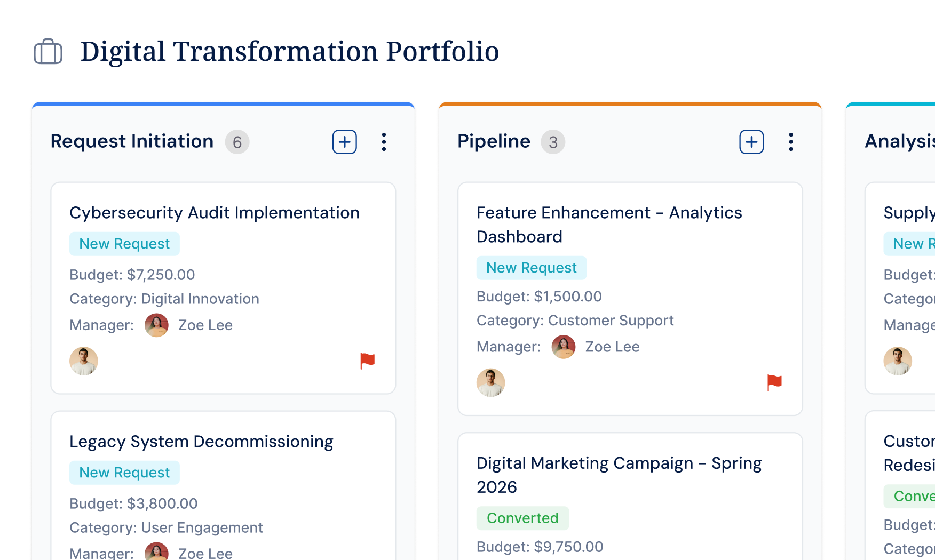
Task: Click Digital Transformation Portfolio page title
Action: click(x=290, y=52)
